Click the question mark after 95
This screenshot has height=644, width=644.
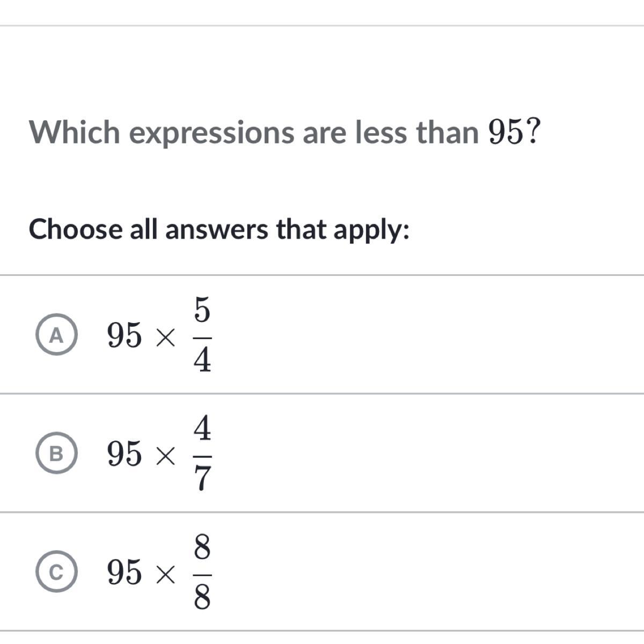pyautogui.click(x=532, y=131)
